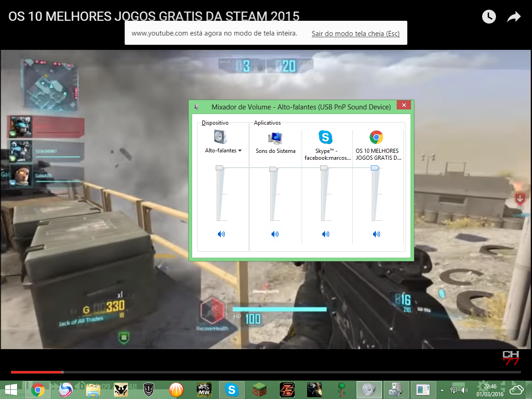
Task: Click the CH77 channel watermark
Action: pos(511,358)
